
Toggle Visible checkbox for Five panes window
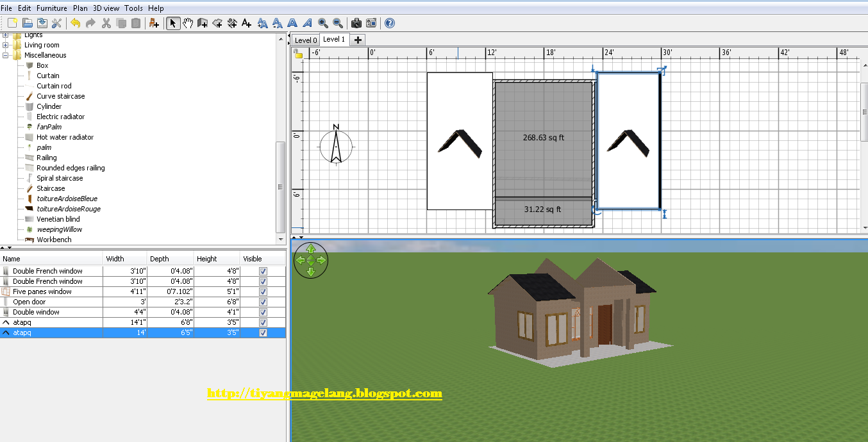[x=263, y=291]
